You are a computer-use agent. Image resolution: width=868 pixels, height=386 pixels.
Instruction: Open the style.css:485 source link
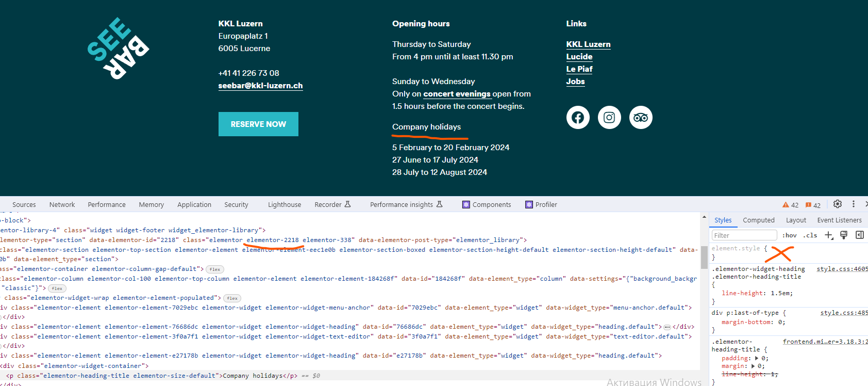tap(844, 313)
